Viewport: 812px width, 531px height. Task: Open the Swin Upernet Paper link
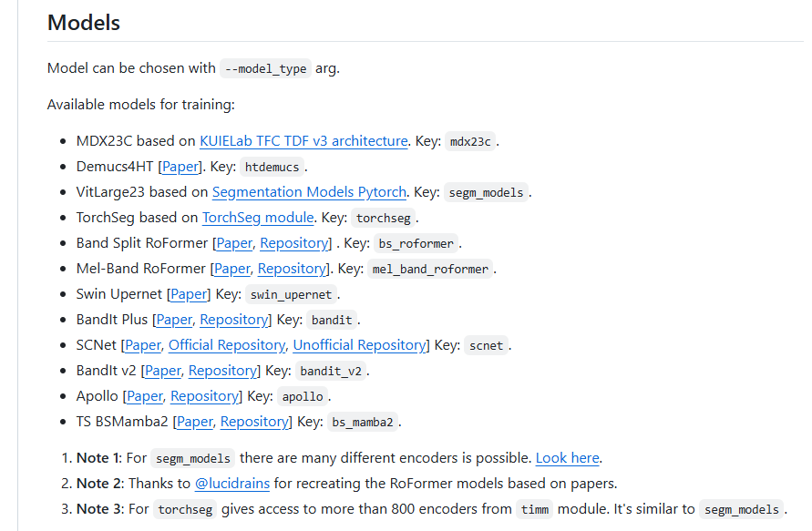coord(189,294)
